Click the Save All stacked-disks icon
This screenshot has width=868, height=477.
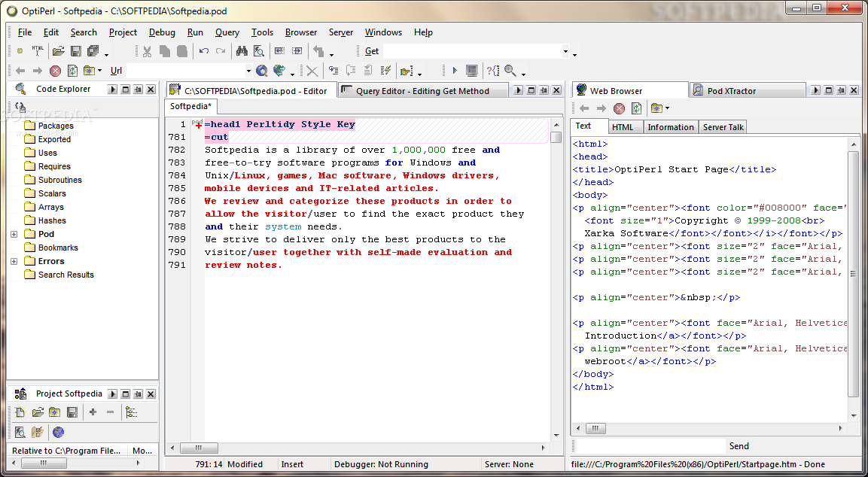tap(93, 51)
